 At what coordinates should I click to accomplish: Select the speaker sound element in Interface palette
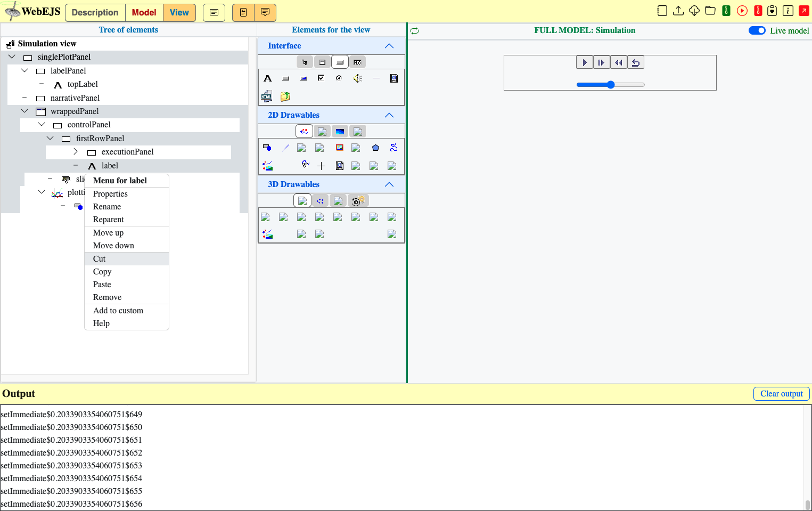point(357,78)
